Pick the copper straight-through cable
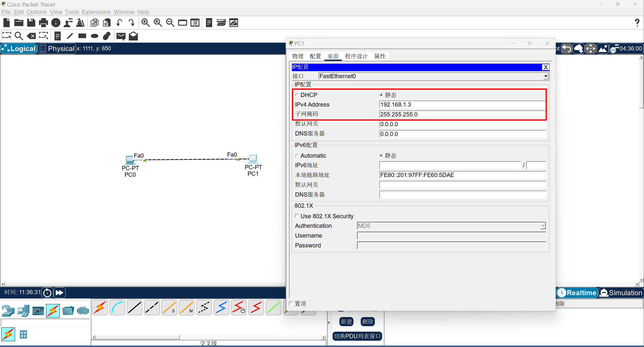Screen dimensions: 644x347 point(135,308)
